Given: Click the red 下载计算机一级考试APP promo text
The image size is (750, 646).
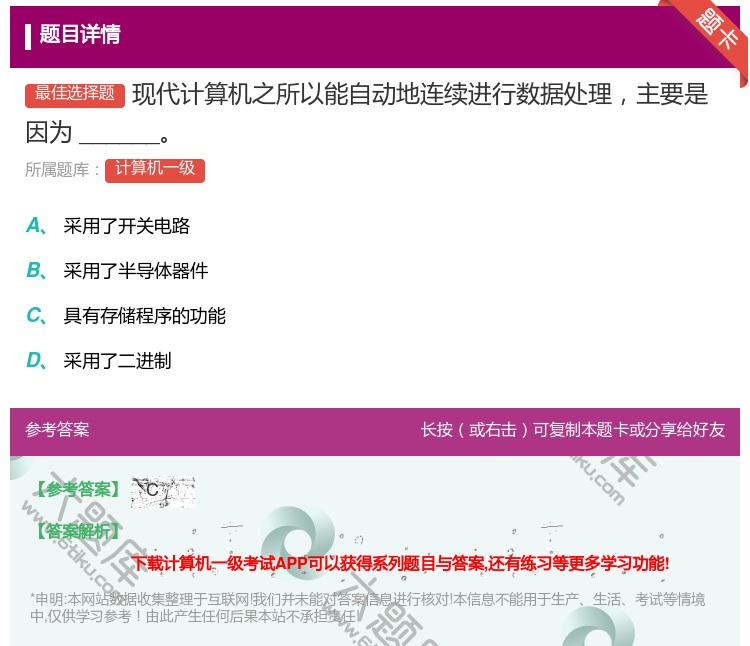Looking at the screenshot, I should point(400,563).
